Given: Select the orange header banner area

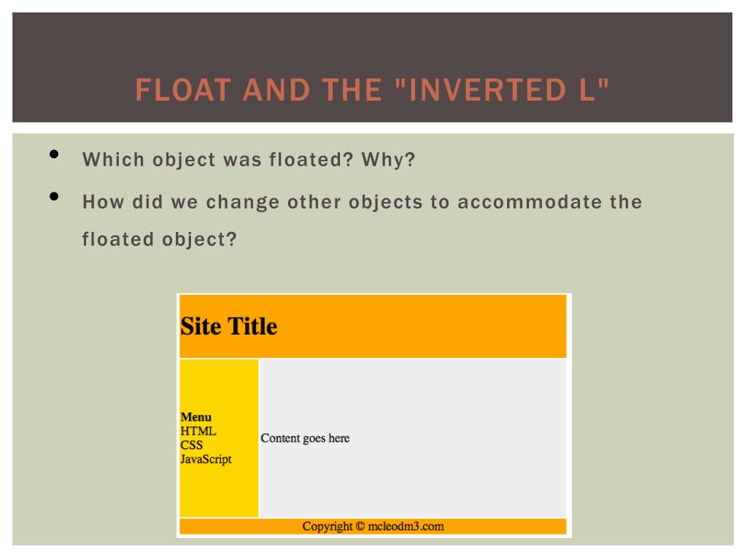Looking at the screenshot, I should 373,326.
